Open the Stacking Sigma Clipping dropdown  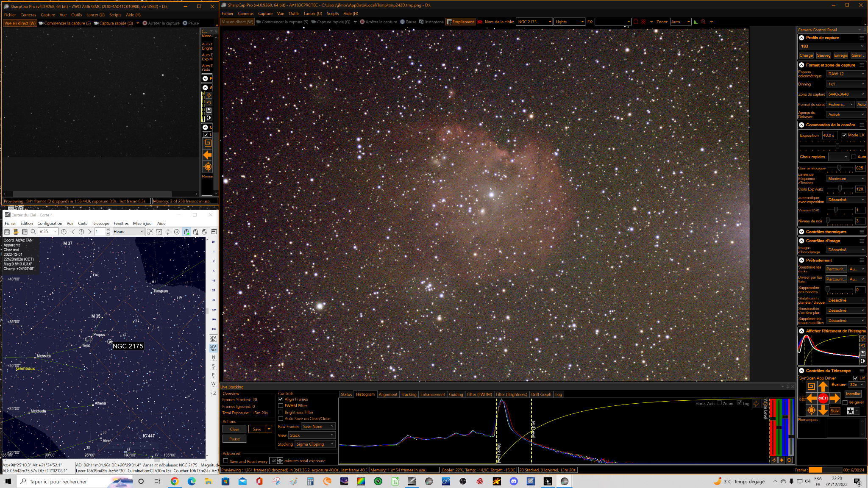tap(315, 444)
